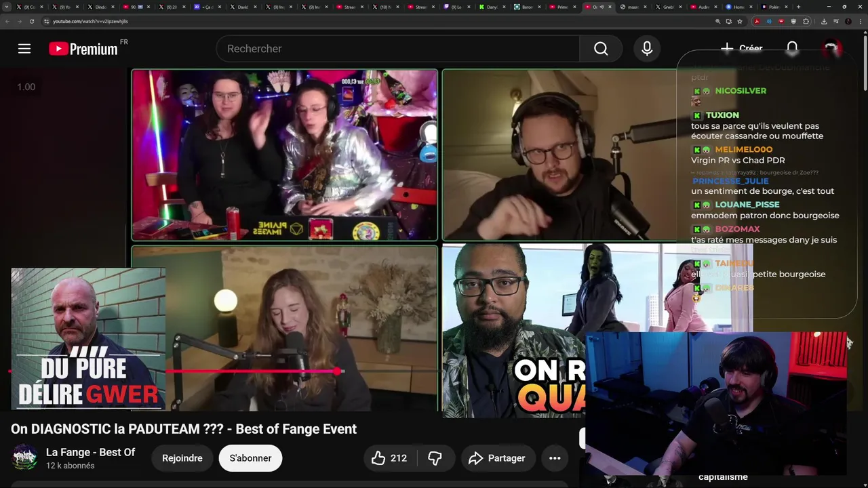The height and width of the screenshot is (488, 868).
Task: Open Chrome three-dot menu
Action: (x=860, y=22)
